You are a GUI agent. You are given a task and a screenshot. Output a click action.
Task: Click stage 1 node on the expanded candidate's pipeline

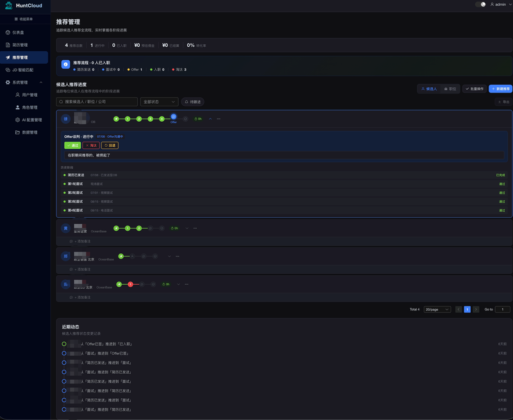click(x=128, y=119)
